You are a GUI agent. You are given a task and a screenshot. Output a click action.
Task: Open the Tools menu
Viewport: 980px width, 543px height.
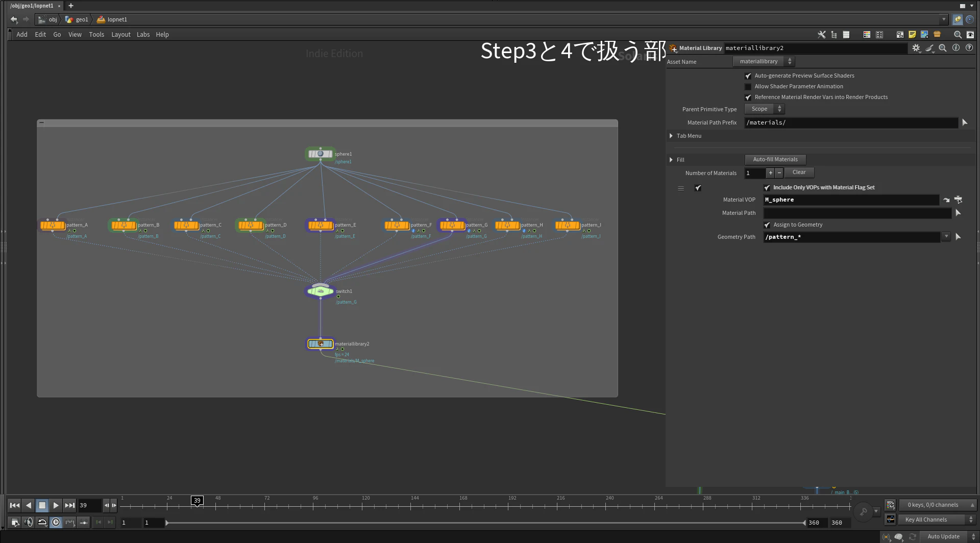(x=96, y=35)
